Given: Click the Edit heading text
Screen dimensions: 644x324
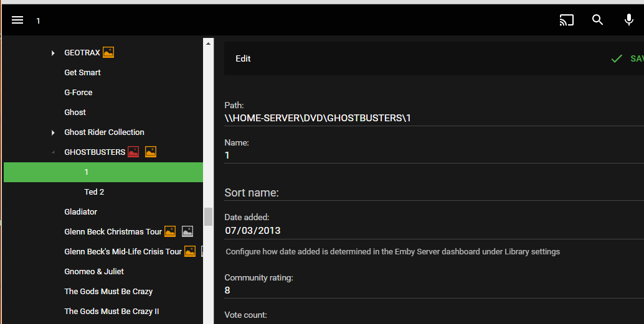Looking at the screenshot, I should pyautogui.click(x=243, y=58).
